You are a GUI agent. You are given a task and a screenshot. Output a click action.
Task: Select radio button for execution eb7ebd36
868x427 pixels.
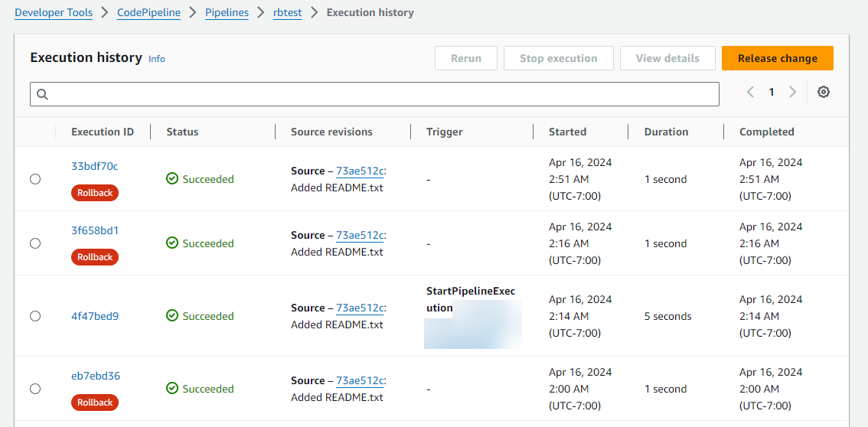coord(35,389)
